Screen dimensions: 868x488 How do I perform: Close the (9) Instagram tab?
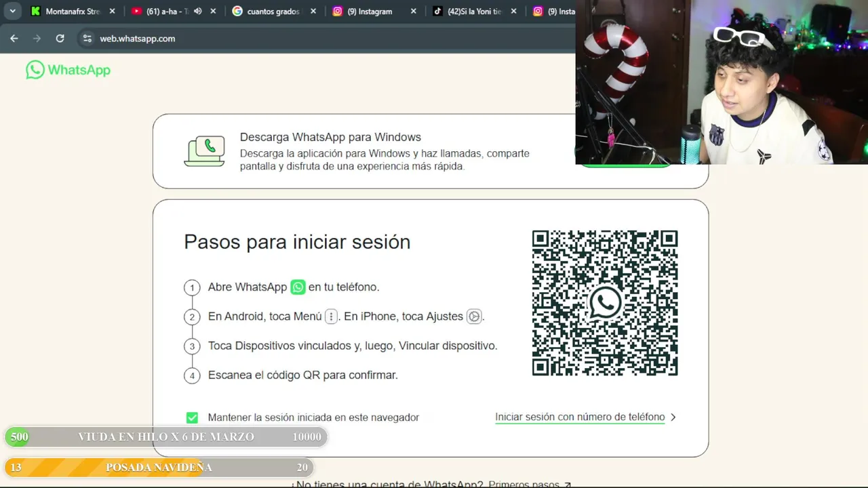414,11
